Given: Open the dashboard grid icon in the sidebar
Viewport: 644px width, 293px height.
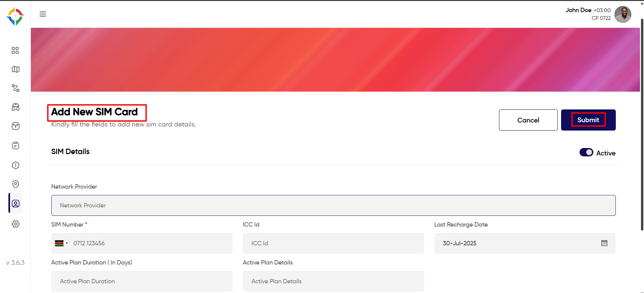Looking at the screenshot, I should point(15,50).
